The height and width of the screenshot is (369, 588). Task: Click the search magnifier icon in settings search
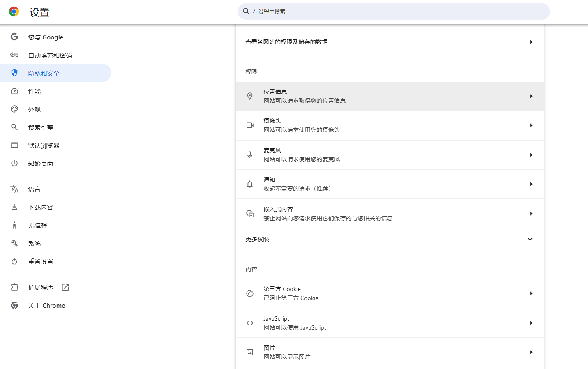coord(246,12)
